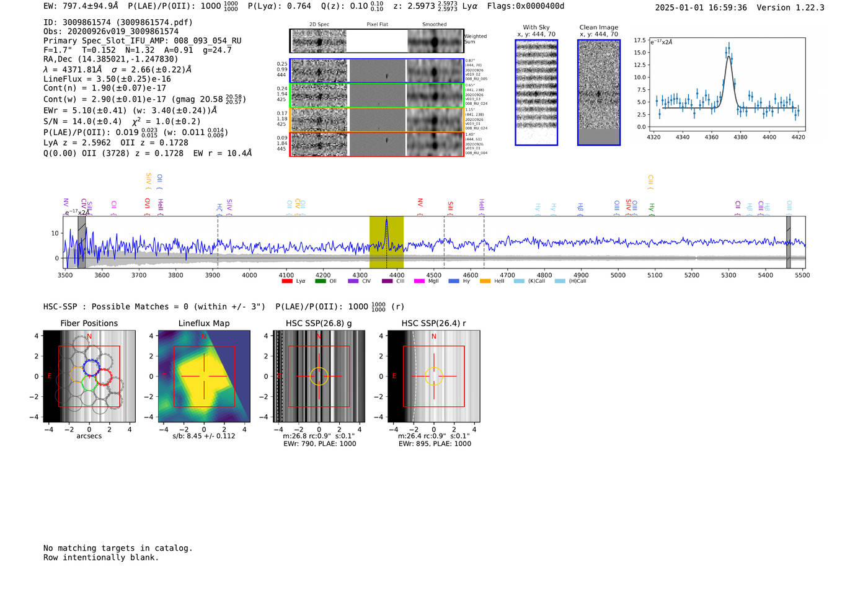Image resolution: width=868 pixels, height=591 pixels.
Task: Click the magenta MgII legend swatch
Action: pyautogui.click(x=419, y=281)
